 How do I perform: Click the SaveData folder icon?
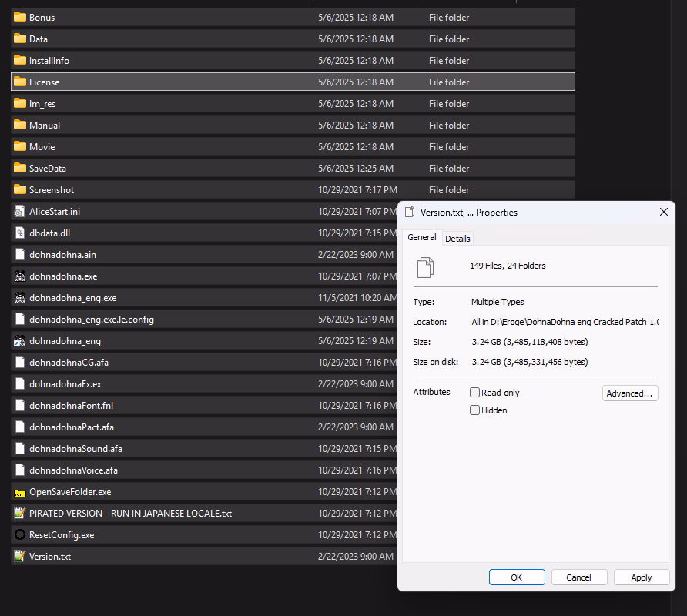[20, 168]
